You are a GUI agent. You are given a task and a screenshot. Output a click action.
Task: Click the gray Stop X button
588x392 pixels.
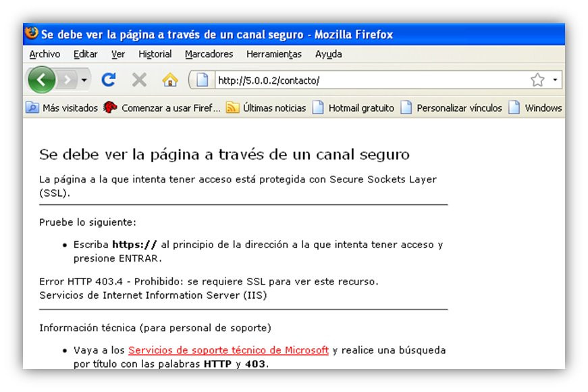click(x=139, y=80)
